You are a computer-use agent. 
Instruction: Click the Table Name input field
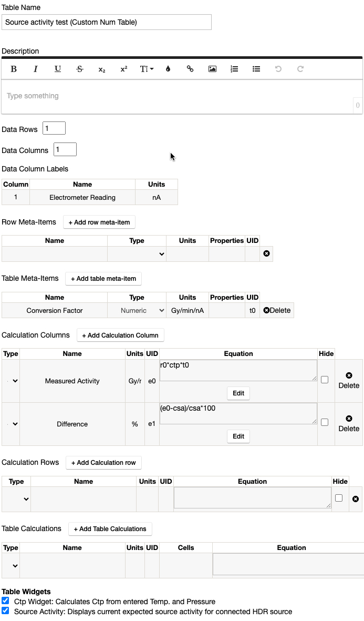[x=107, y=22]
